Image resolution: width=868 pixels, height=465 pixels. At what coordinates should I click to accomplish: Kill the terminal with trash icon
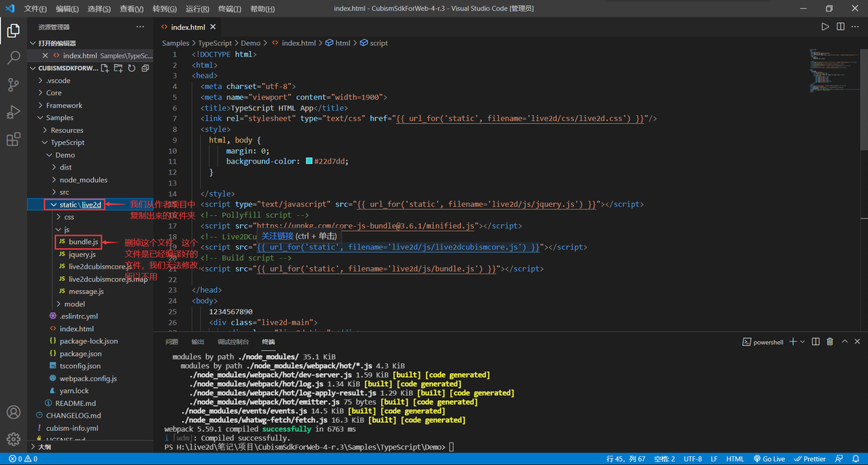(830, 342)
